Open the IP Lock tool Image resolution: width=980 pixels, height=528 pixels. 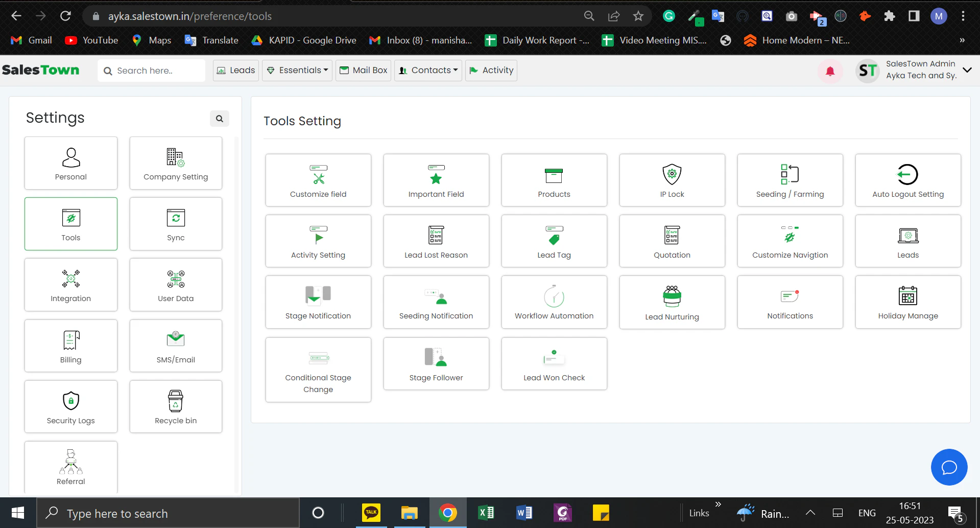click(x=671, y=180)
